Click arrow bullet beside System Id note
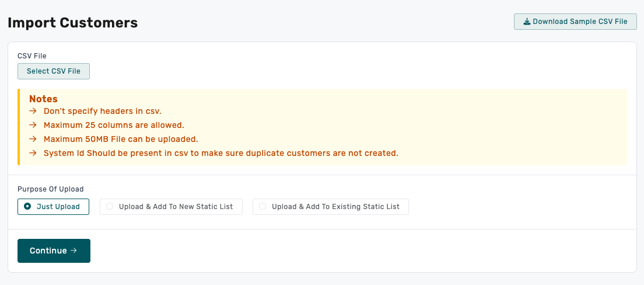The height and width of the screenshot is (285, 644). tap(33, 153)
